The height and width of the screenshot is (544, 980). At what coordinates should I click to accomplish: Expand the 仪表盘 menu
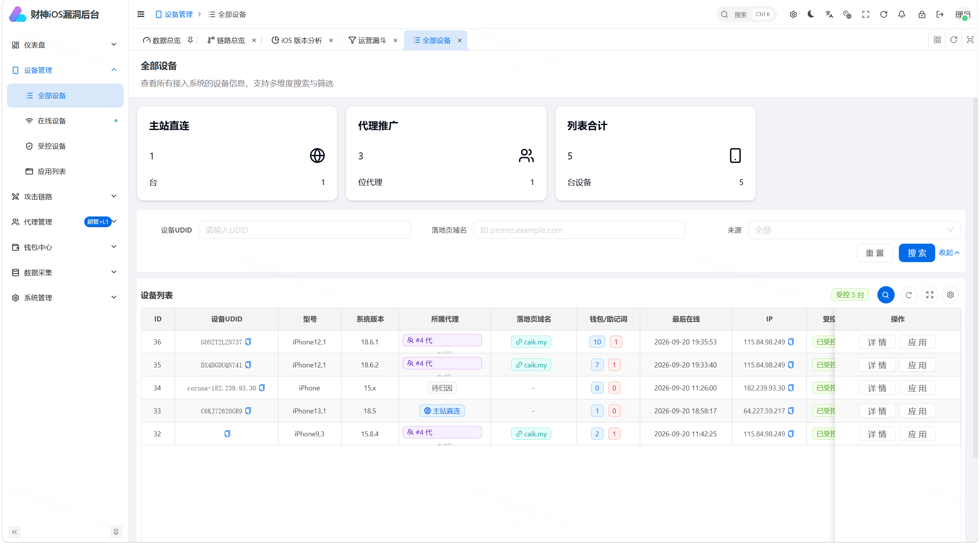tap(65, 45)
